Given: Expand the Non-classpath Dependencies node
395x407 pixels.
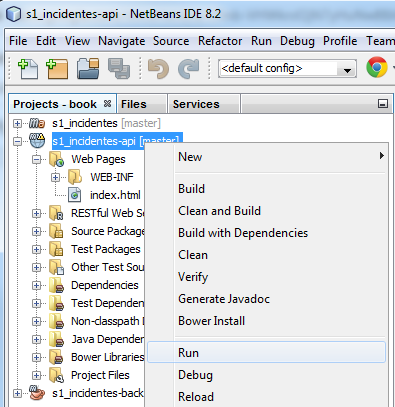Looking at the screenshot, I should point(36,322).
